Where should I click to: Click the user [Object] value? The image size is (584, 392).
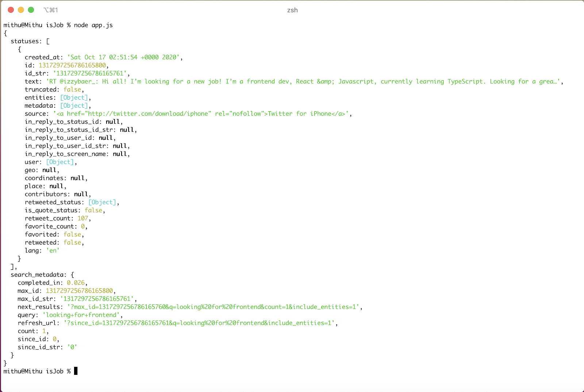click(x=60, y=162)
